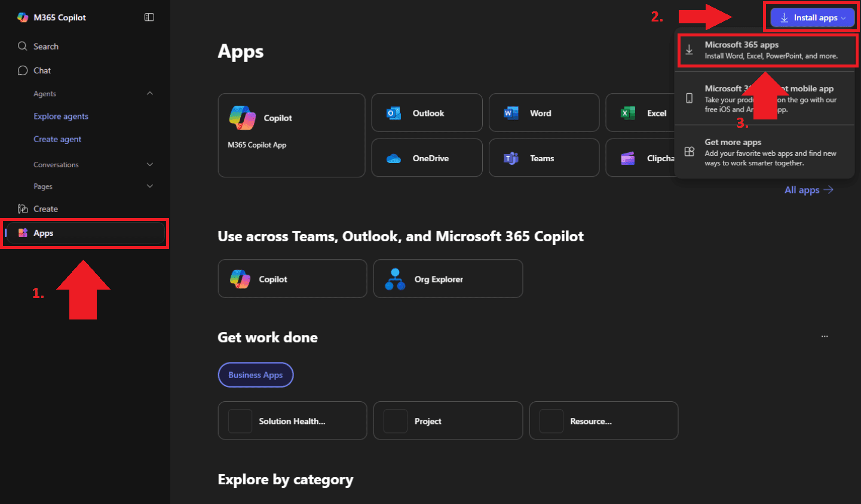The width and height of the screenshot is (861, 504).
Task: Open the M365 Copilot App card
Action: coord(291,135)
